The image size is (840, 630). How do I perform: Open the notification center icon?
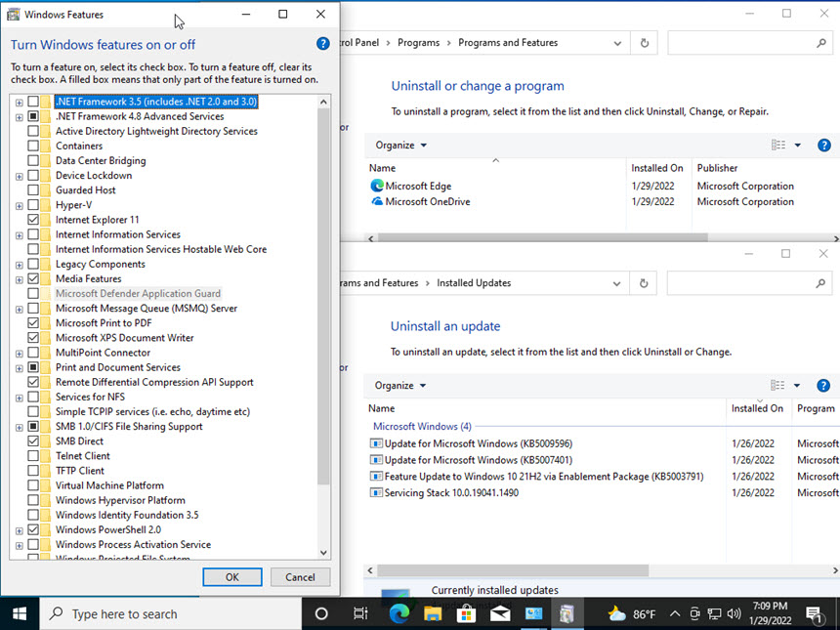pyautogui.click(x=815, y=614)
